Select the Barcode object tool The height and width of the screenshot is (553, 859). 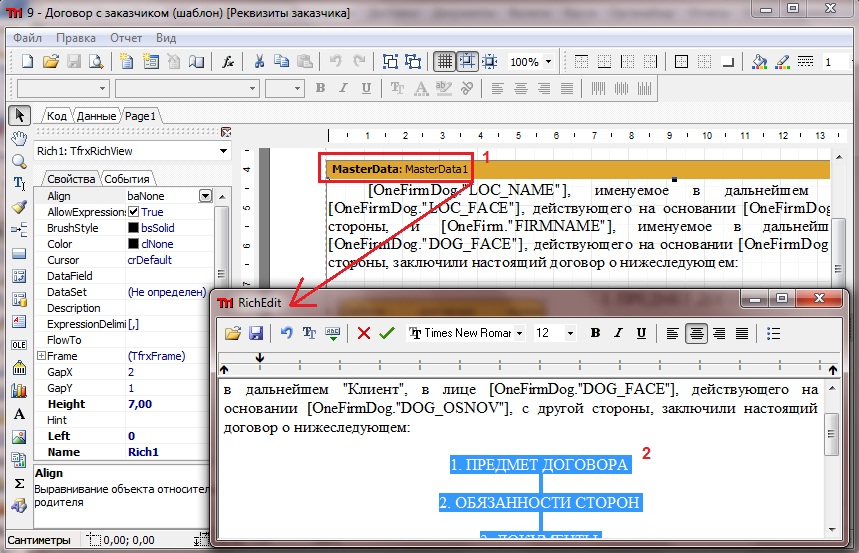coord(19,367)
